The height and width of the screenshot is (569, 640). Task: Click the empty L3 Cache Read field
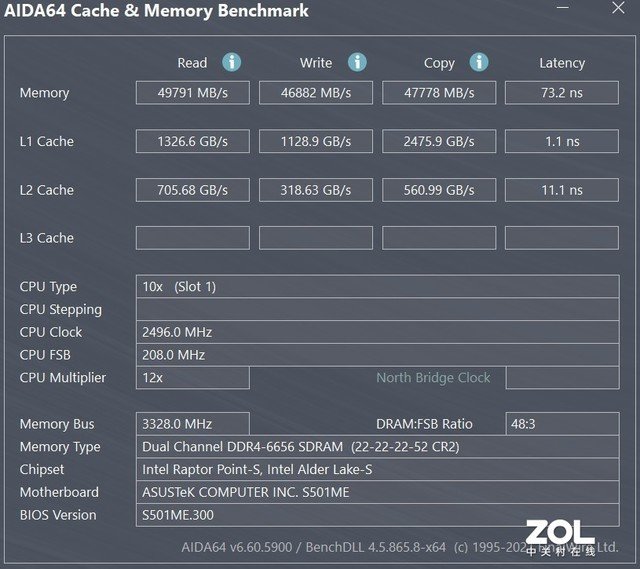click(x=192, y=238)
